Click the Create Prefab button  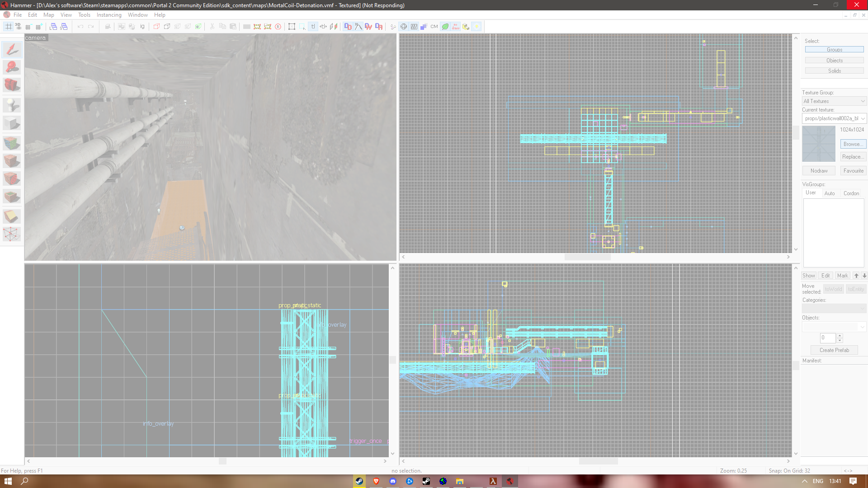[834, 350]
